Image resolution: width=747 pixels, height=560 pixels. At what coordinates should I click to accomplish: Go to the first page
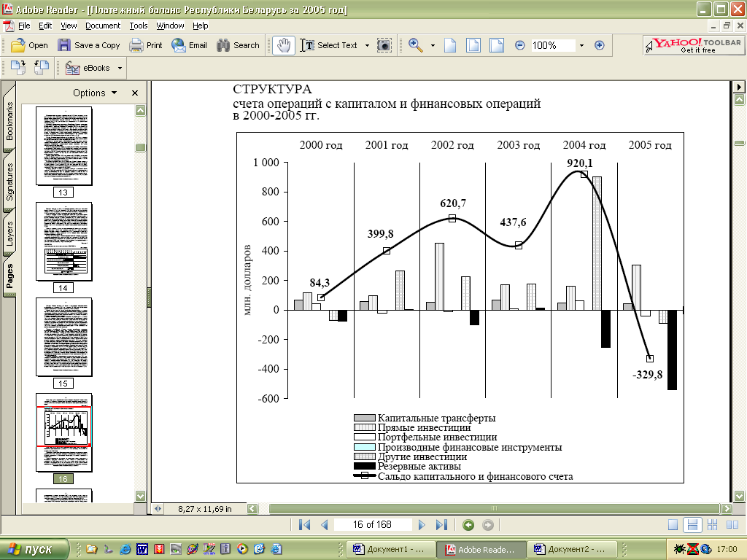click(304, 525)
